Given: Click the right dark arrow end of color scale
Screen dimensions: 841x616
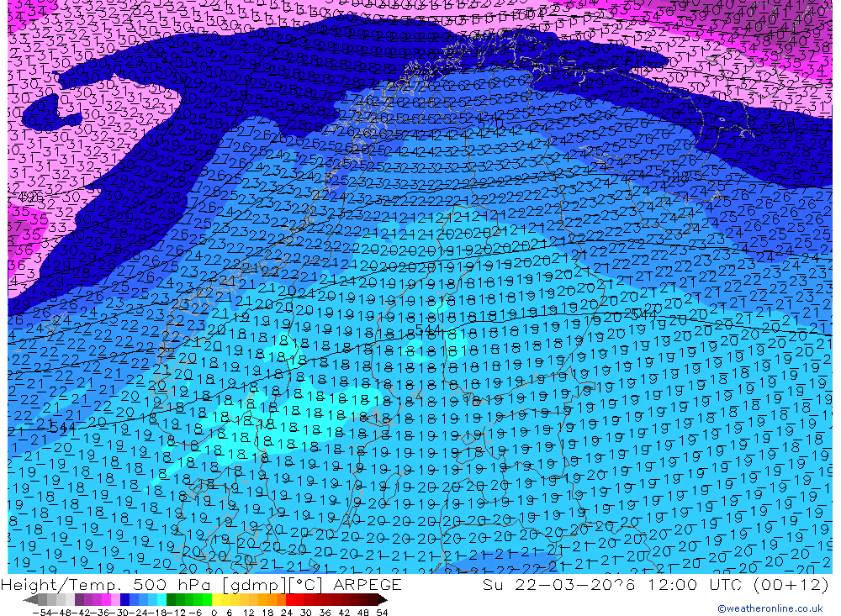Looking at the screenshot, I should pyautogui.click(x=383, y=599).
